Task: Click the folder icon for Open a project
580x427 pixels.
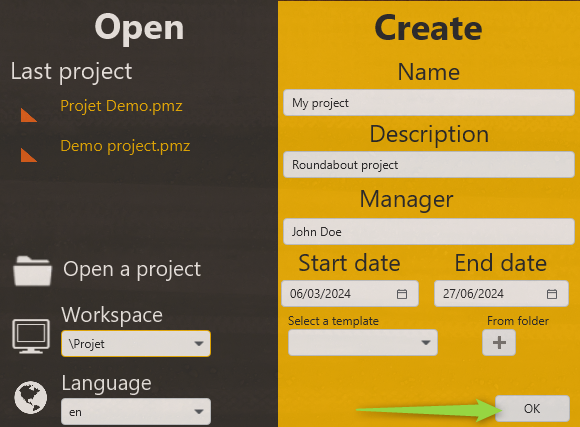Action: click(x=32, y=271)
